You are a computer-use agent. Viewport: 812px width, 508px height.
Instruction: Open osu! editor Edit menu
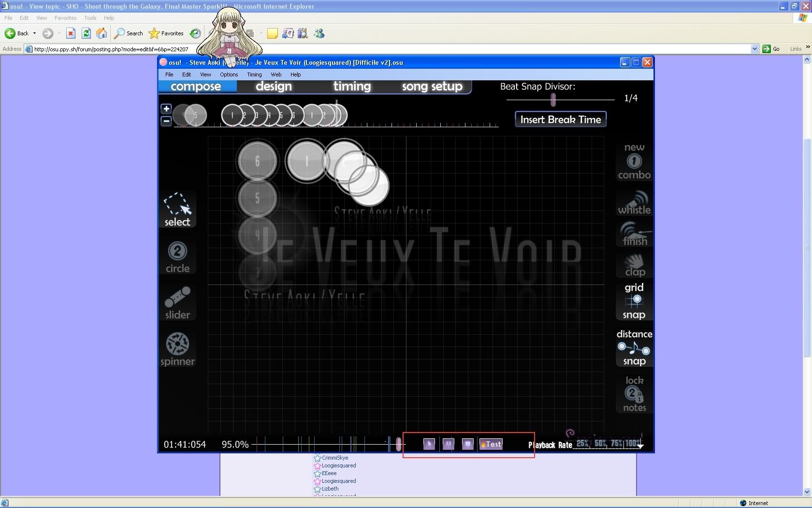[187, 75]
